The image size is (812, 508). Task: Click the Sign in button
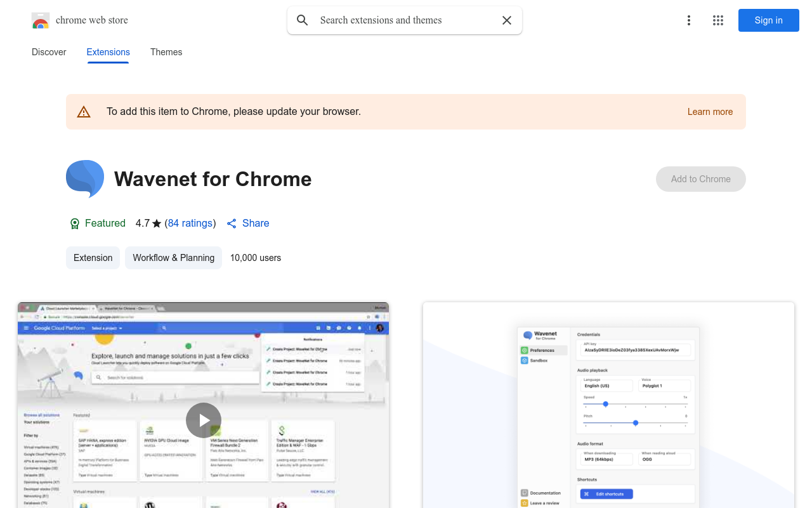click(769, 20)
